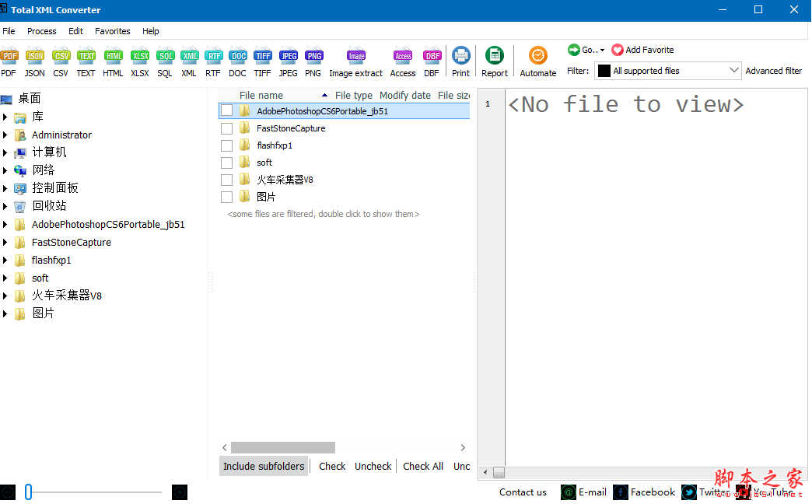The image size is (812, 504).
Task: Expand the 网络 tree node
Action: [5, 170]
